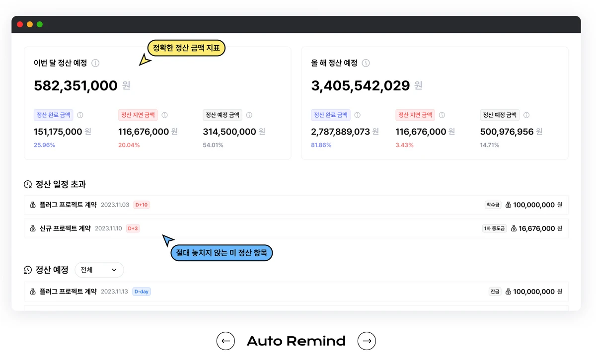Go to previous slide with left arrow
The width and height of the screenshot is (596, 364).
(x=225, y=341)
